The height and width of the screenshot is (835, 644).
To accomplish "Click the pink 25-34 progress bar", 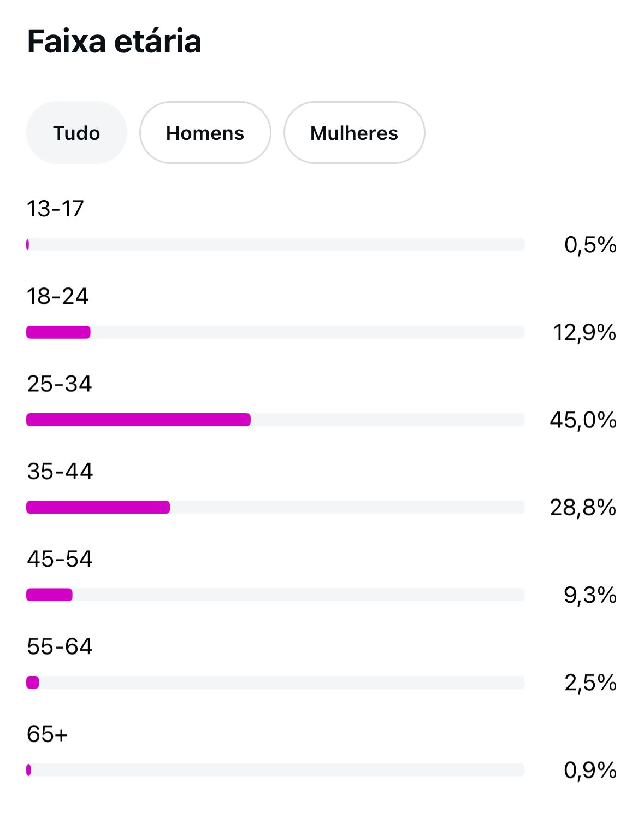I will tap(138, 420).
